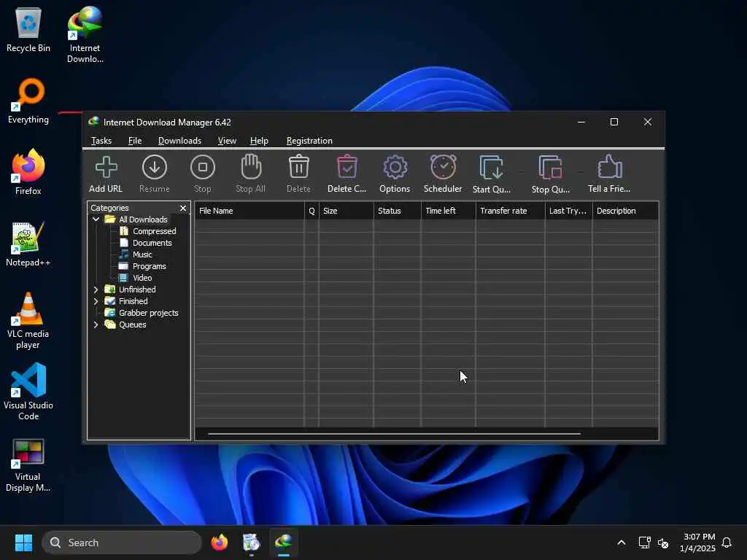Click the network tray icon
Viewport: 747px width, 560px height.
pos(644,542)
